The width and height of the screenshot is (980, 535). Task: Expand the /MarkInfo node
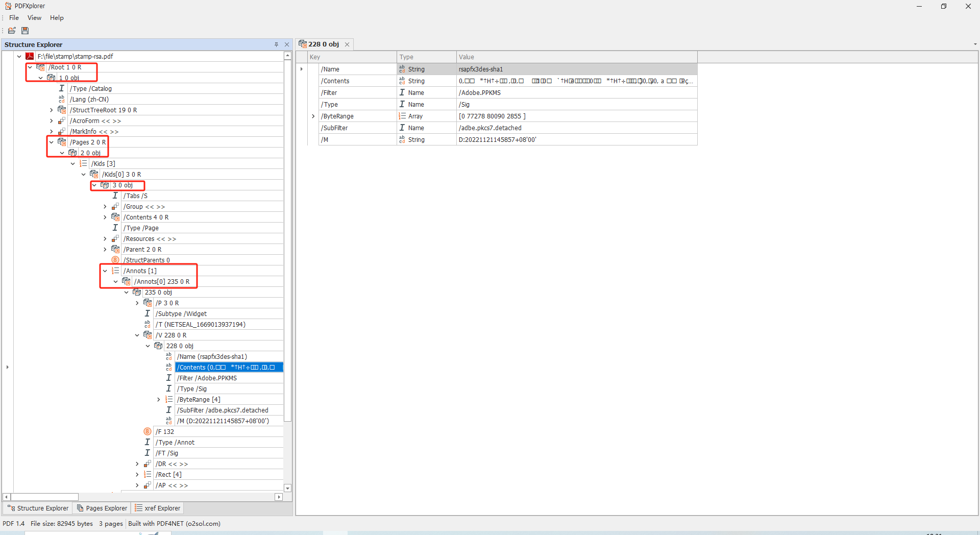click(x=51, y=131)
